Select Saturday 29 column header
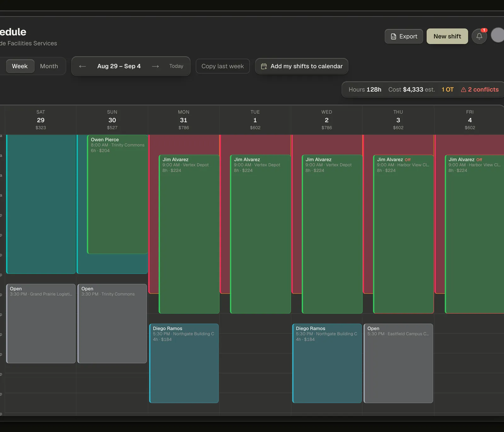The image size is (504, 432). [41, 120]
